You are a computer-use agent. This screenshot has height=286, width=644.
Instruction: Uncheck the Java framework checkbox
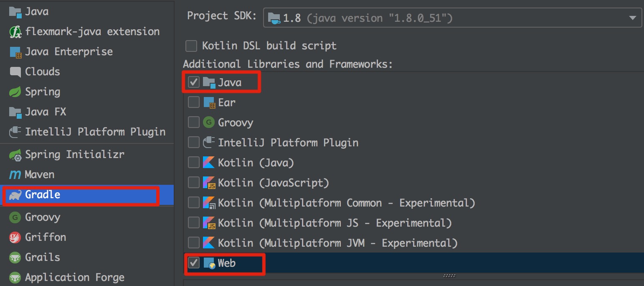click(x=194, y=82)
